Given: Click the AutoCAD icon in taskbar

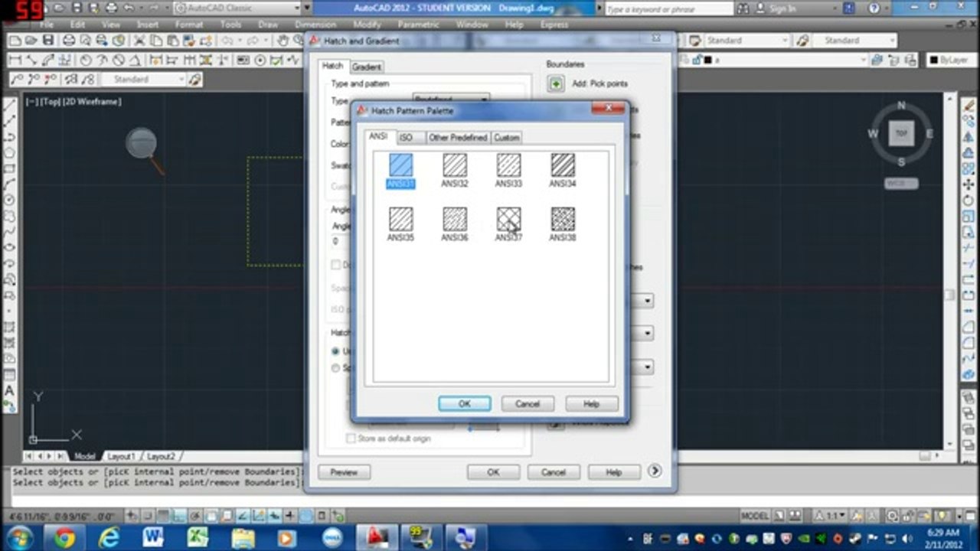Looking at the screenshot, I should pos(376,537).
